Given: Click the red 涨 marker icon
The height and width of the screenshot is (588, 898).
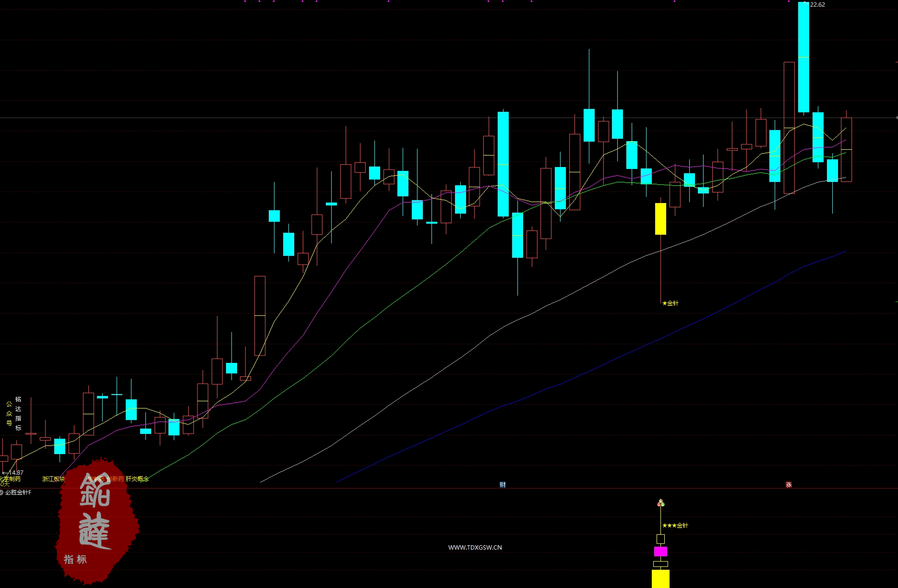Looking at the screenshot, I should pyautogui.click(x=789, y=484).
